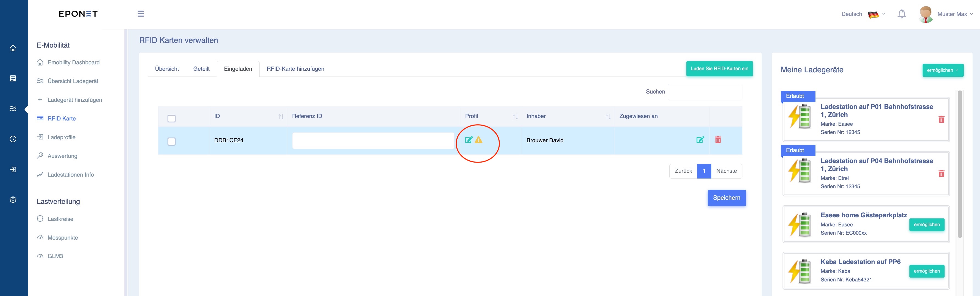Image resolution: width=980 pixels, height=296 pixels.
Task: Click the Suchen search field
Action: pyautogui.click(x=705, y=92)
